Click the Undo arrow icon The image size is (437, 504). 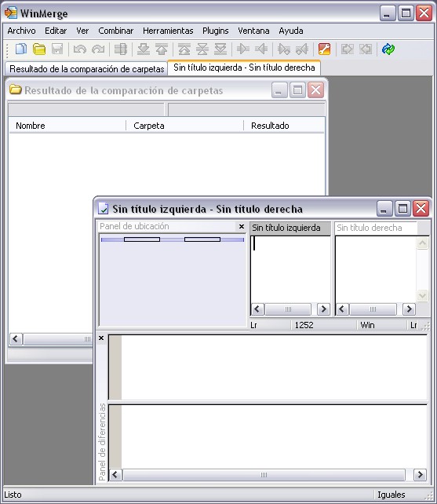80,49
